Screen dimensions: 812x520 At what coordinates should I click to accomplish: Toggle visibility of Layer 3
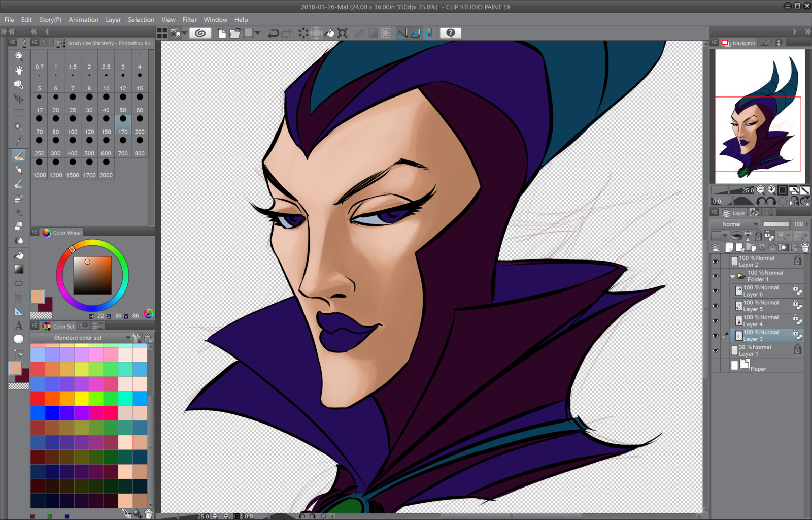(x=716, y=336)
